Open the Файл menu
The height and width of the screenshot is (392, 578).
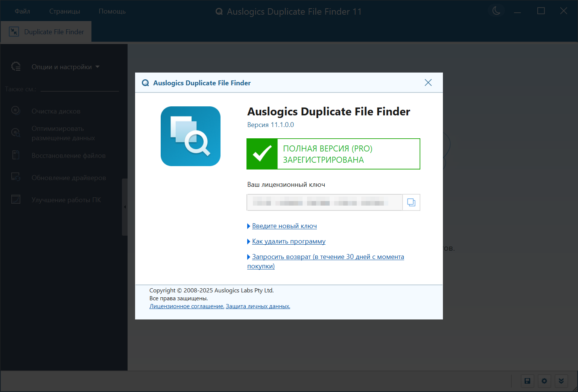23,11
